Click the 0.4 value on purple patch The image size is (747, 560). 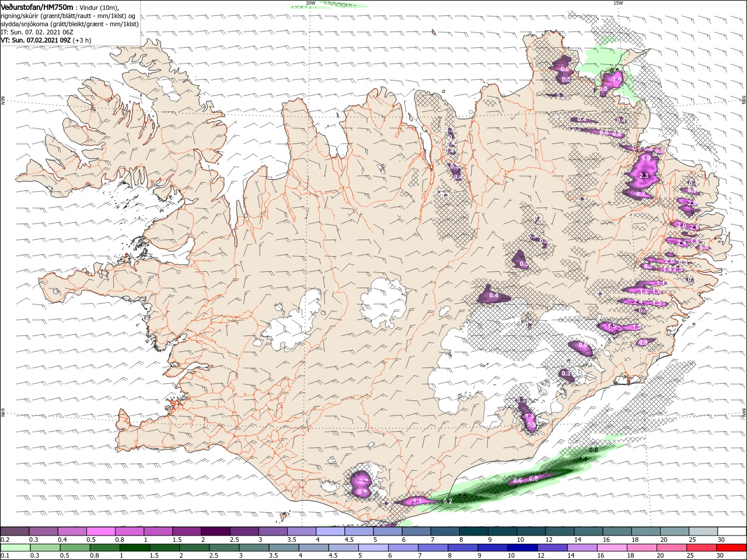pyautogui.click(x=494, y=296)
